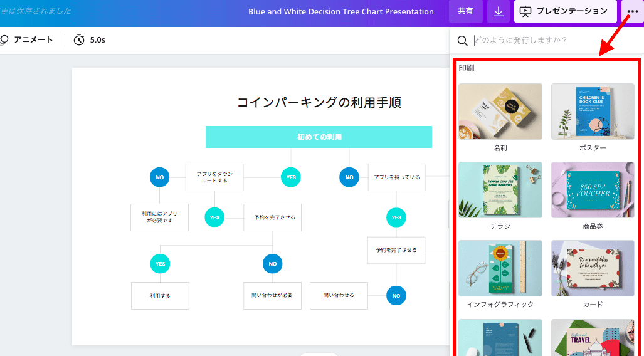Select the NO circle left of アプリをダウンロードする
644x356 pixels.
[x=160, y=177]
